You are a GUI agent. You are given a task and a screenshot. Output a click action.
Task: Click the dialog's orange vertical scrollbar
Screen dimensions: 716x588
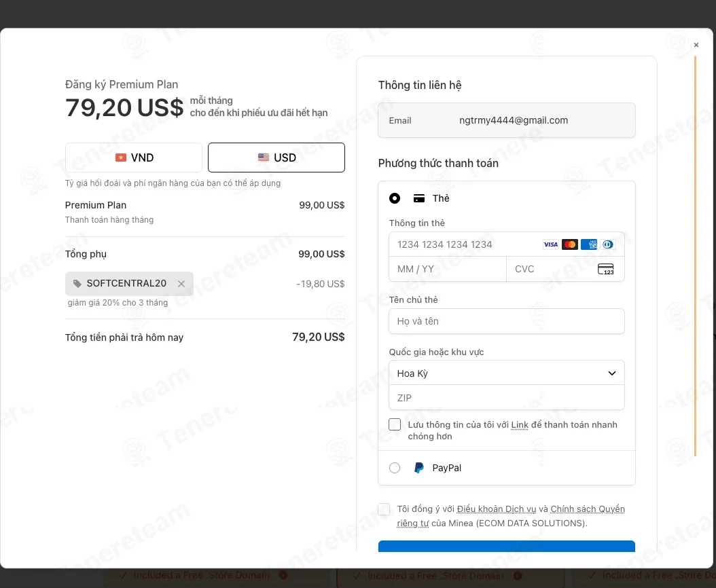(x=695, y=256)
